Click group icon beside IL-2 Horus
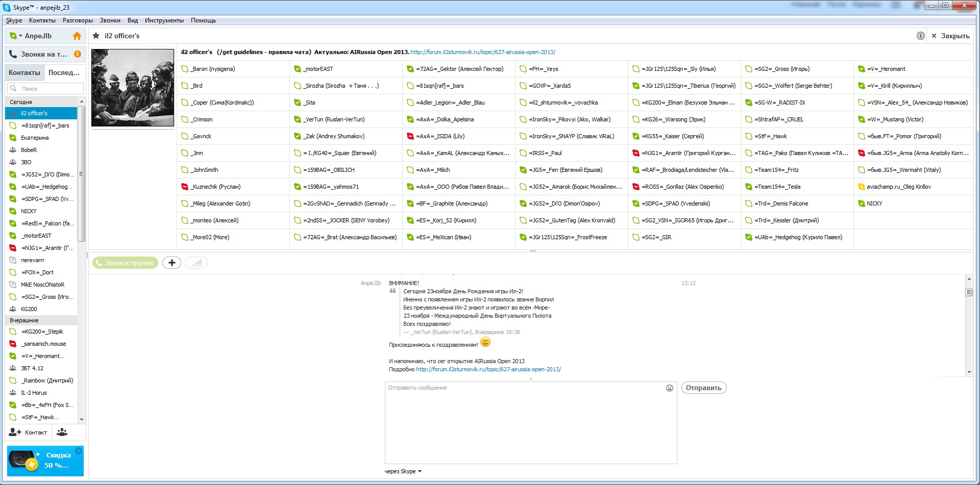Screen dimensions: 980x485 pos(13,393)
